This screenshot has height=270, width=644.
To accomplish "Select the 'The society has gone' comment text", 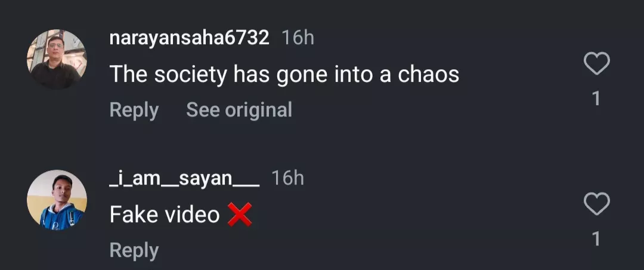I will [284, 74].
